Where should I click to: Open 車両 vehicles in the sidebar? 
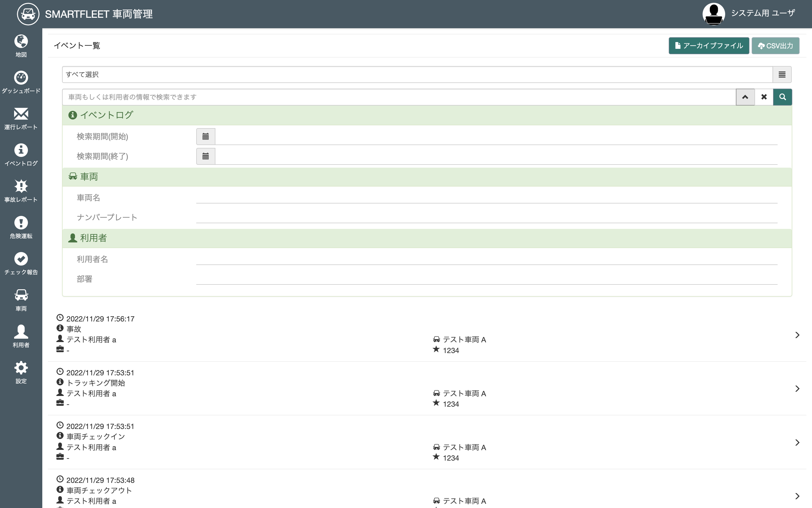21,300
